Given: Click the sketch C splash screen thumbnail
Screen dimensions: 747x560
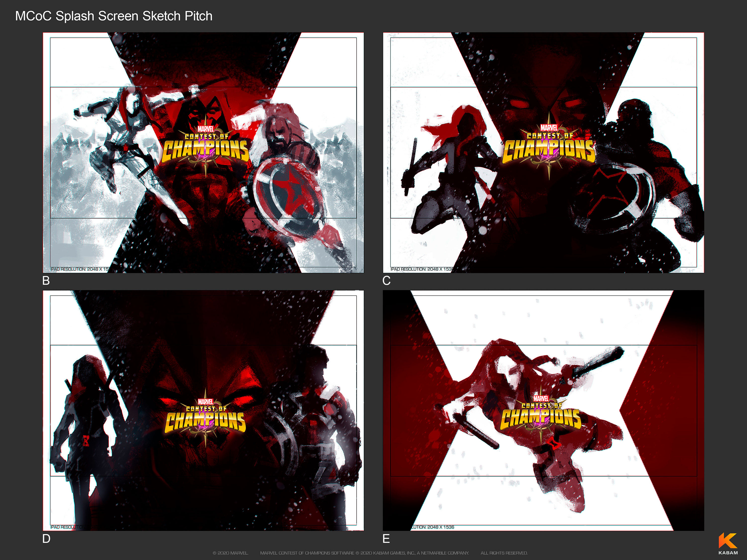Looking at the screenshot, I should (x=543, y=153).
